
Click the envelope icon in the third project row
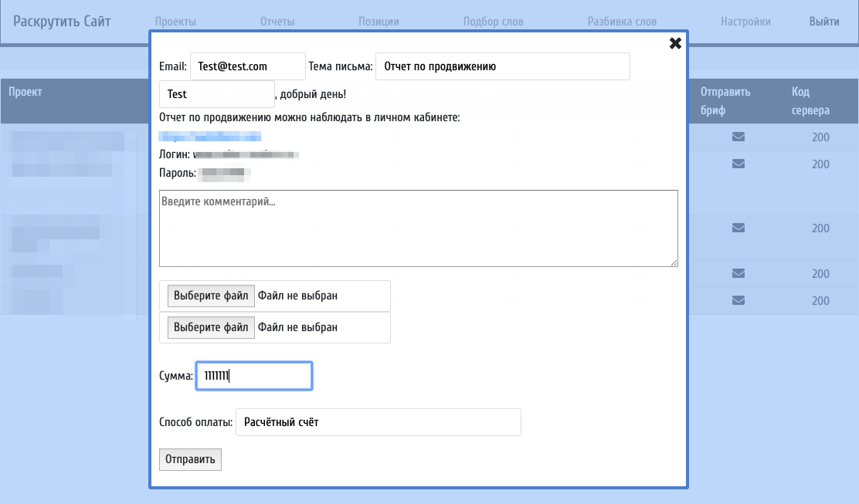coord(738,228)
